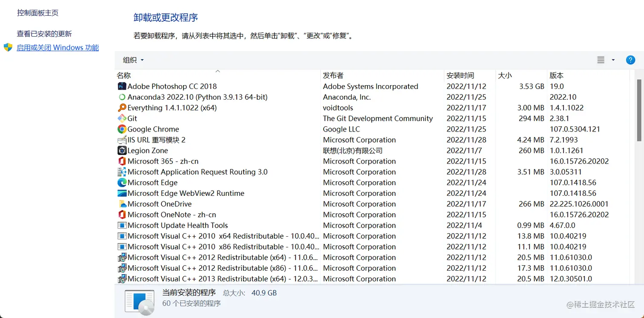
Task: Click version 4.67.0.0 cell
Action: point(563,225)
